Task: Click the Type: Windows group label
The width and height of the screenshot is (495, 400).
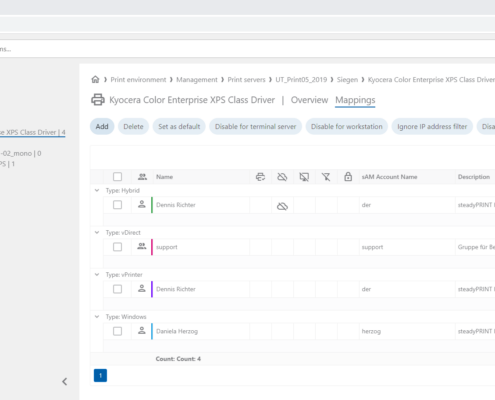Action: [x=126, y=317]
